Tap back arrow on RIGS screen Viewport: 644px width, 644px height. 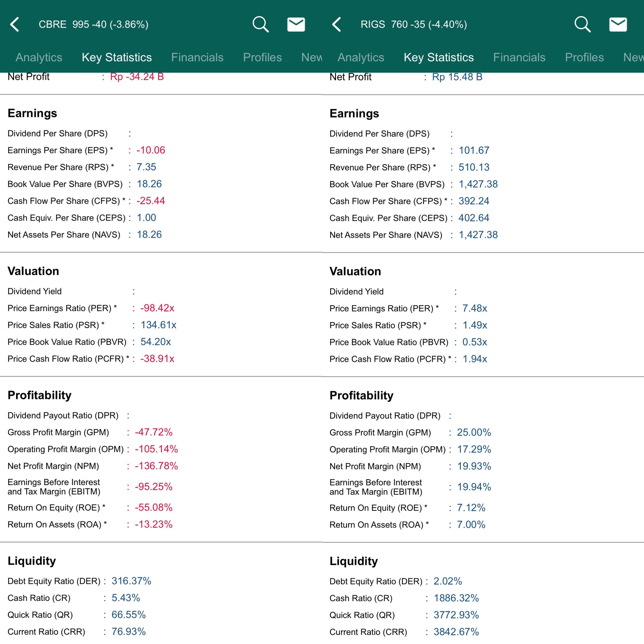click(337, 24)
